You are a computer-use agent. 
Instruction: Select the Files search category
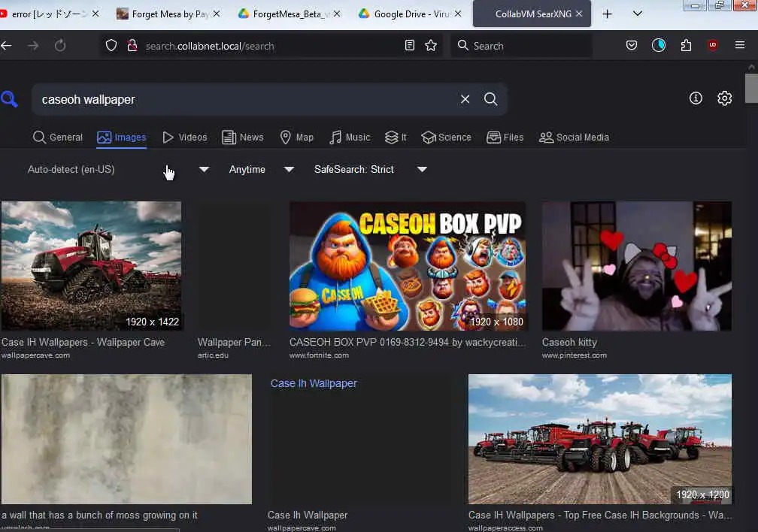505,138
